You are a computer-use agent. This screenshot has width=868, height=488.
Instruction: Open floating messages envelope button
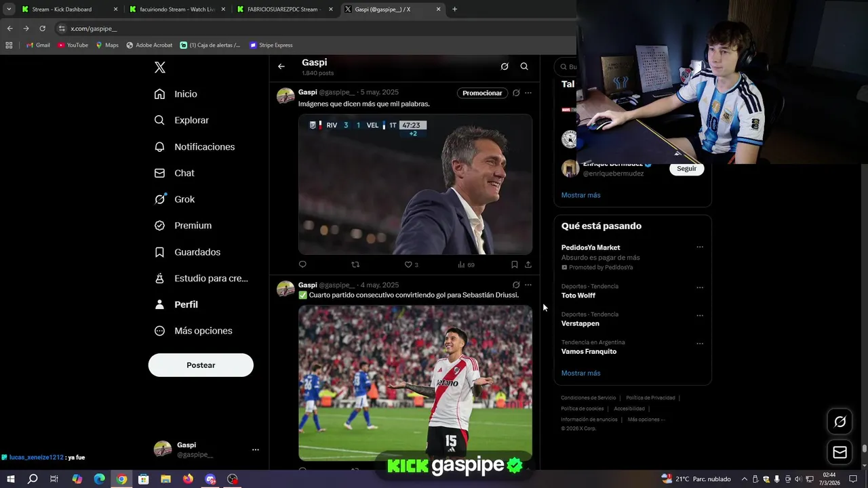(840, 452)
